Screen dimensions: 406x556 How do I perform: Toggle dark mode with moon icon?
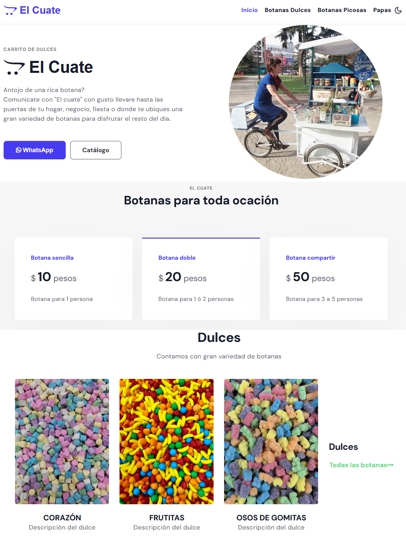(398, 10)
